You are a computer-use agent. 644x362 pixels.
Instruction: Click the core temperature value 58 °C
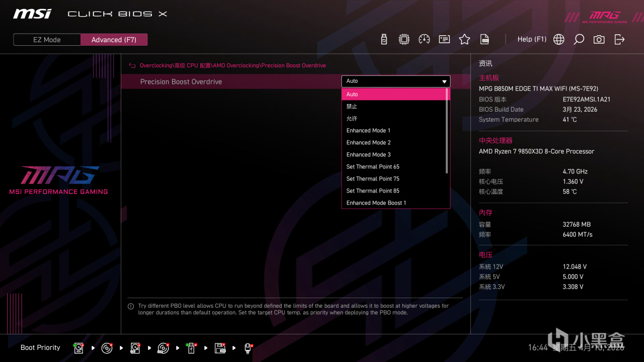pyautogui.click(x=570, y=192)
